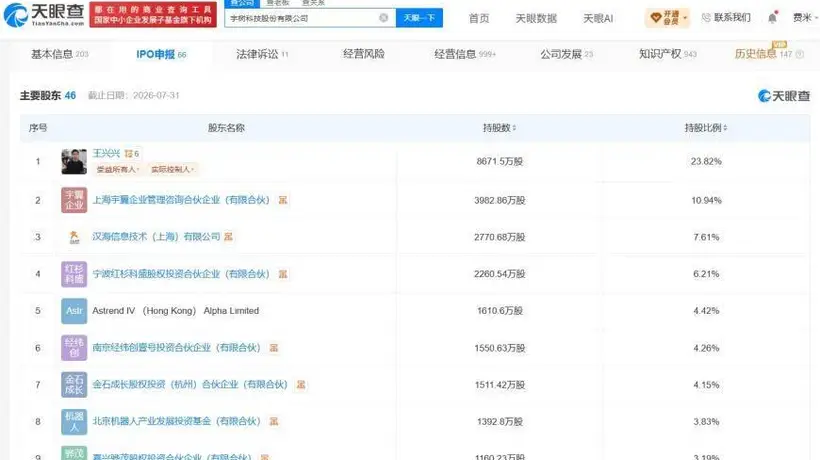
Task: Switch to the 经营信息 tab
Action: 464,54
